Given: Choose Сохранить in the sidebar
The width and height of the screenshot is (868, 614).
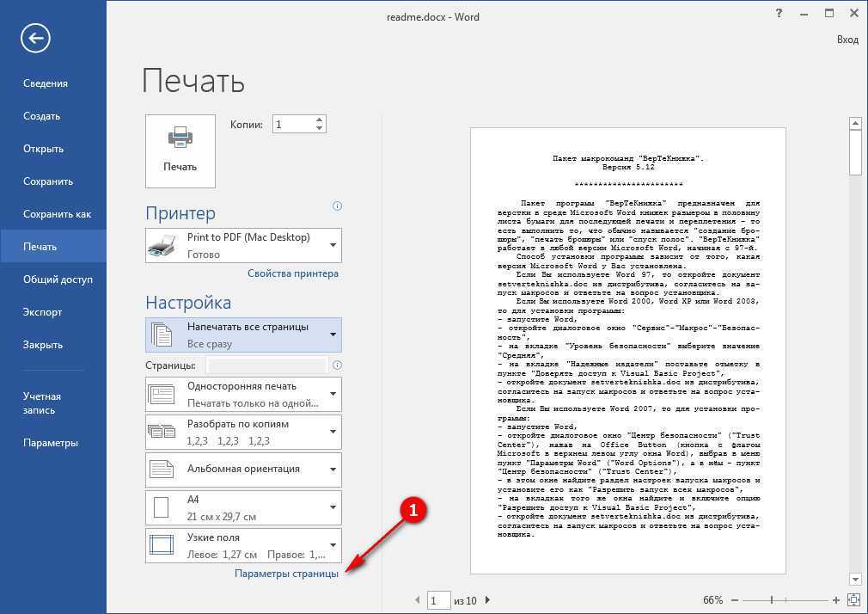Looking at the screenshot, I should (x=48, y=181).
